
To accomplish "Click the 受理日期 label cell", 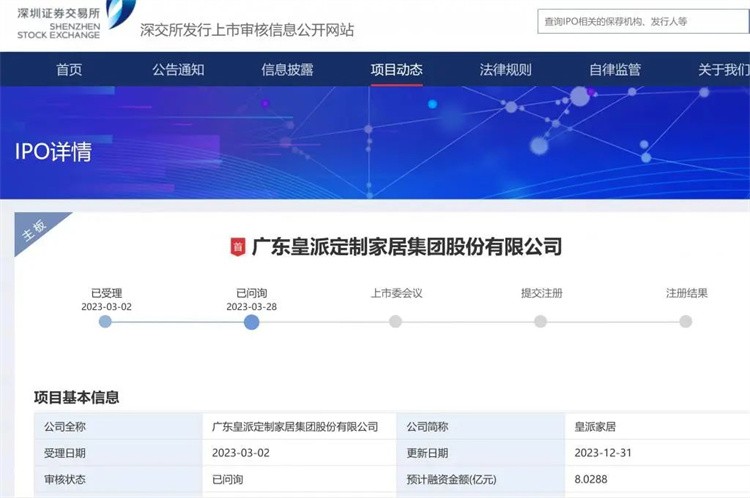I will click(x=118, y=453).
